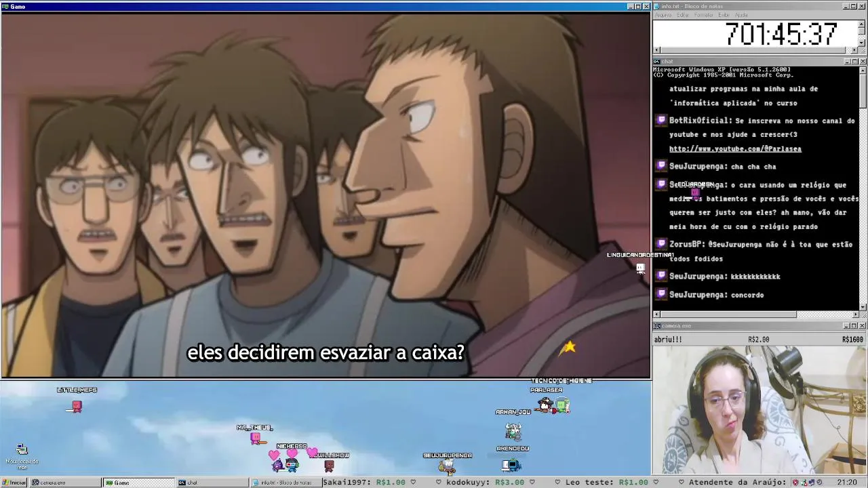Viewport: 868px width, 488px height.
Task: Click the LITTLE_MEFS pink avatar
Action: 77,406
